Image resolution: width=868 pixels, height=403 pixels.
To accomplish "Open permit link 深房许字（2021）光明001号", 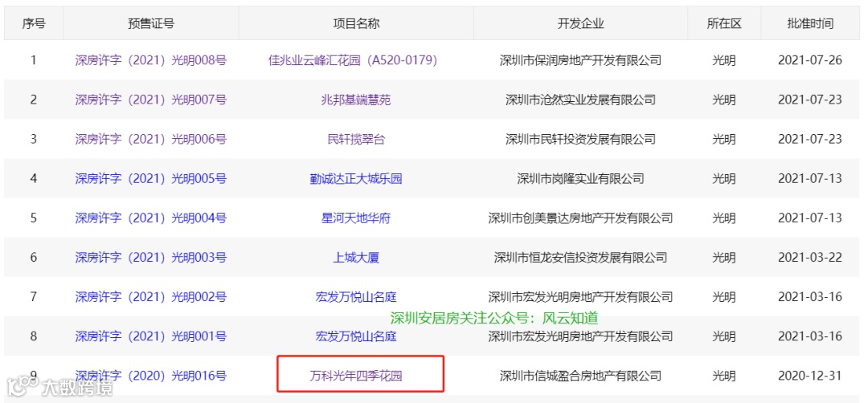I will 150,336.
